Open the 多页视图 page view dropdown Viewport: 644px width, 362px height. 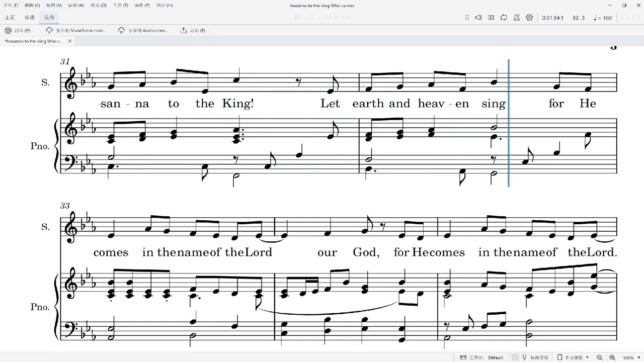[x=573, y=357]
